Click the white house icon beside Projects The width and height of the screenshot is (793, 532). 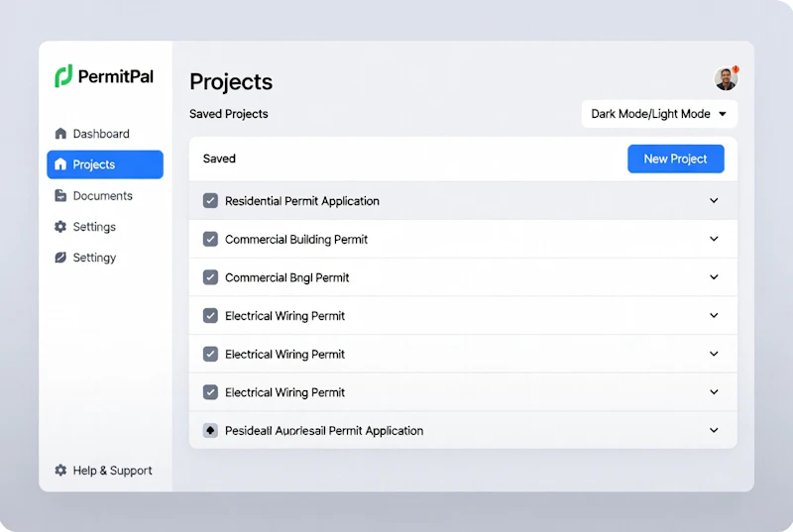[60, 164]
